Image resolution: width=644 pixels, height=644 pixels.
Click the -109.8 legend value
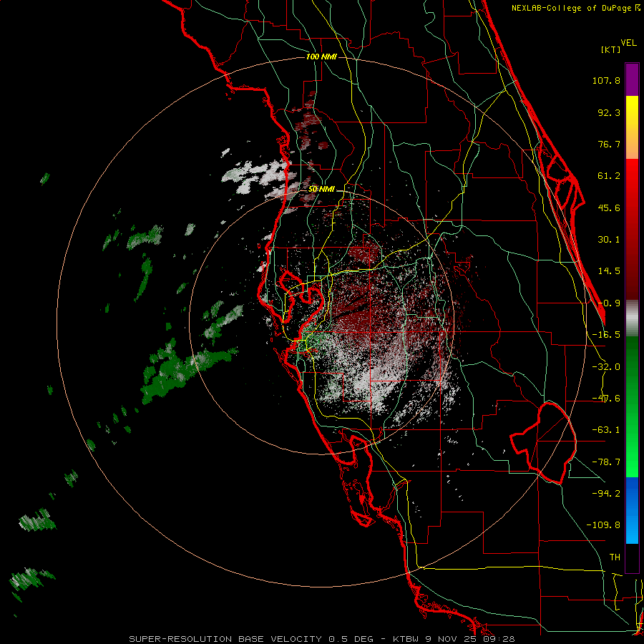(x=603, y=525)
